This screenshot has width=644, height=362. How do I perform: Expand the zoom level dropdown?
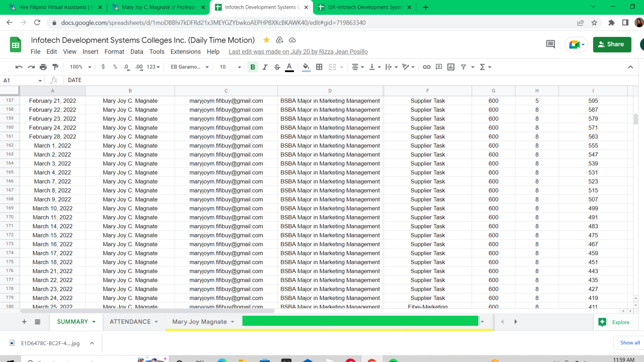click(80, 67)
